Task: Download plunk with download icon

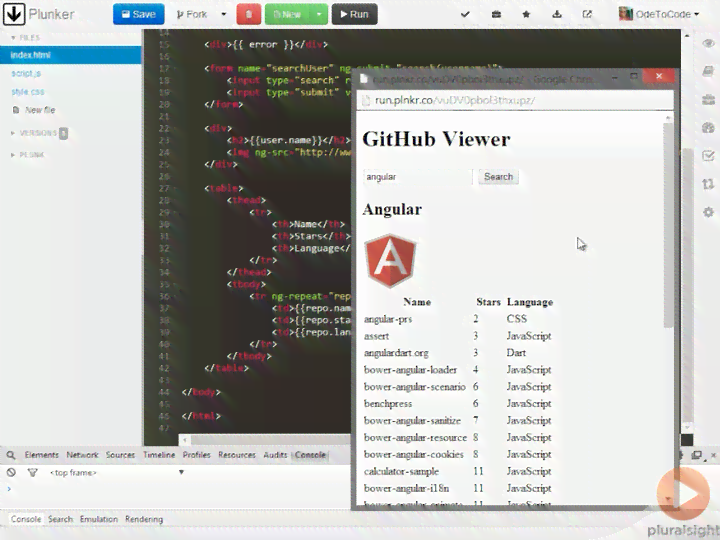Action: [557, 14]
